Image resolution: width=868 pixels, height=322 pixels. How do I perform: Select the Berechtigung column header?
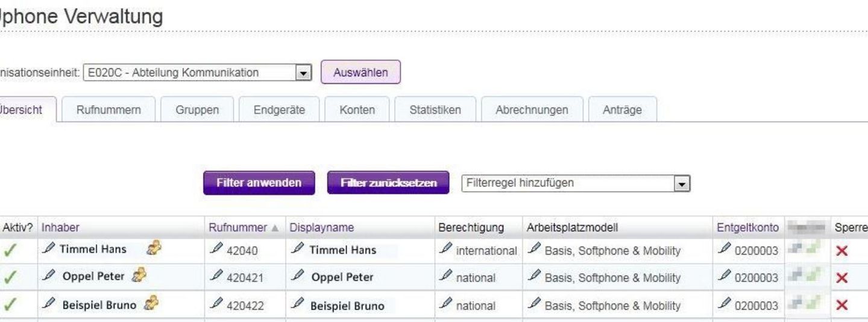coord(471,228)
